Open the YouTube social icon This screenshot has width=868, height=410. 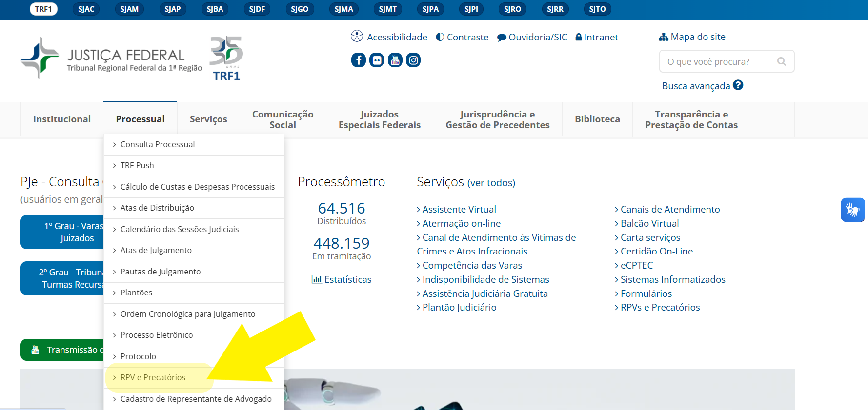pyautogui.click(x=395, y=60)
